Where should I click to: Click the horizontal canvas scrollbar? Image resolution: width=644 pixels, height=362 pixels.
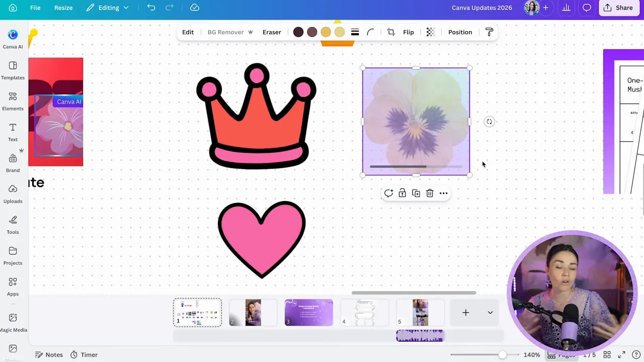(x=414, y=293)
